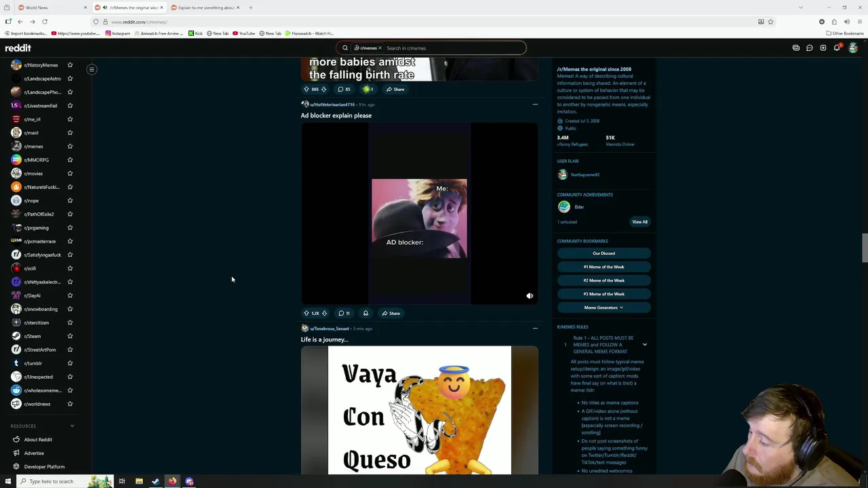Collapse the Resources section
The width and height of the screenshot is (868, 488).
(72, 426)
